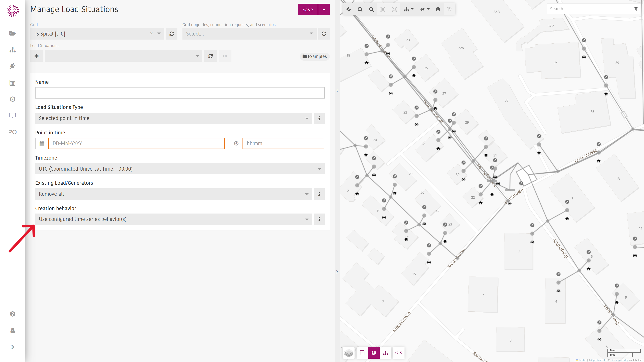Open the user profile icon
Viewport: 644px width, 362px height.
[x=13, y=330]
